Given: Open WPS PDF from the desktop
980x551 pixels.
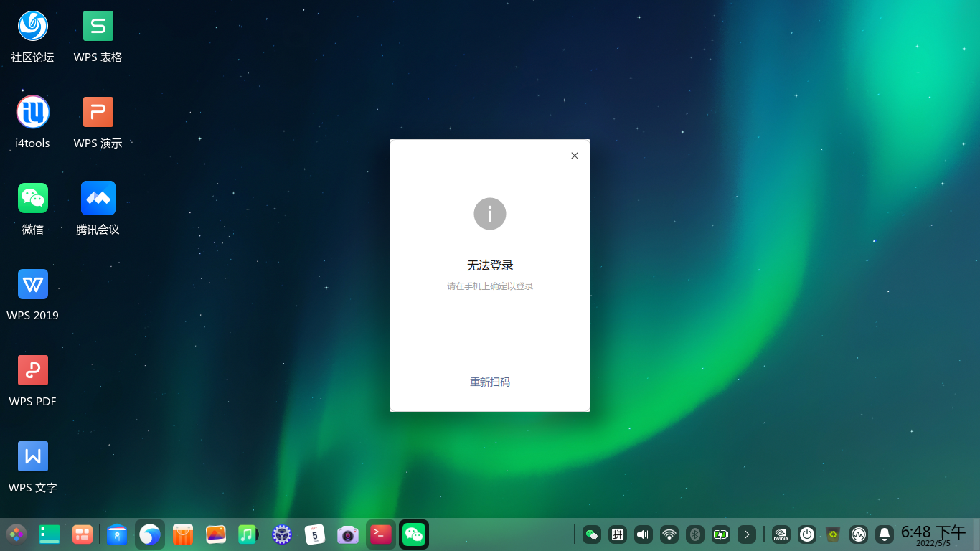Looking at the screenshot, I should tap(32, 369).
